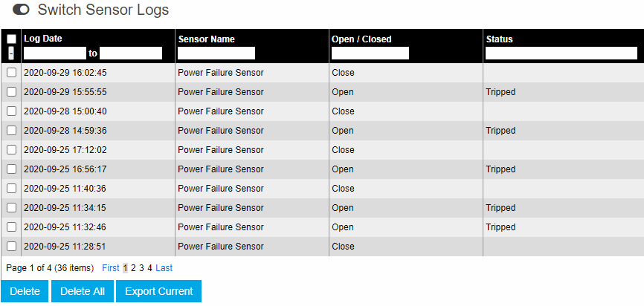The width and height of the screenshot is (644, 306).
Task: Click Export Current button
Action: (x=159, y=291)
